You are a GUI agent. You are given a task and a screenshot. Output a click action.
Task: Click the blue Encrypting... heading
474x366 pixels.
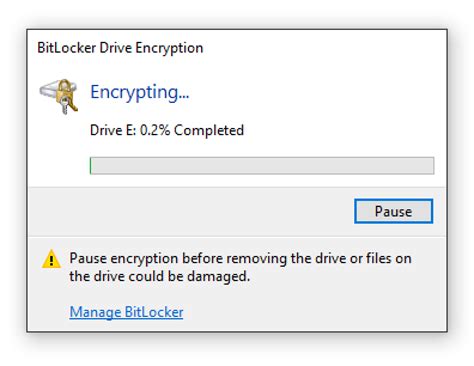pos(140,92)
